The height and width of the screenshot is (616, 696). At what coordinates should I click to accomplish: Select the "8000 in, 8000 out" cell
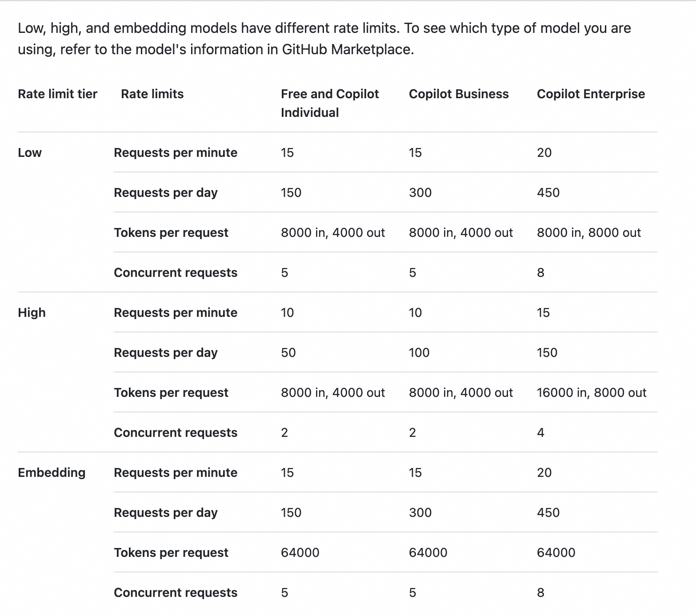589,232
